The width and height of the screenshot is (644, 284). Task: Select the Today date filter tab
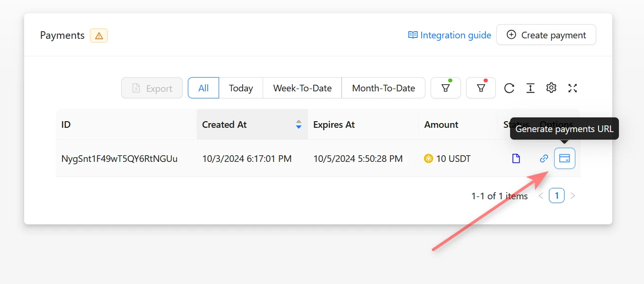tap(241, 88)
